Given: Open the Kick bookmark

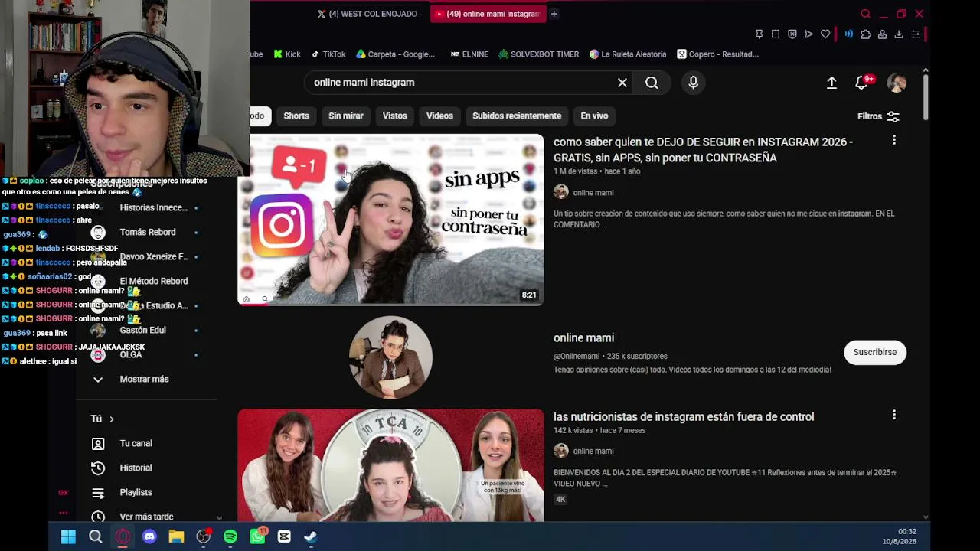Looking at the screenshot, I should (x=286, y=54).
